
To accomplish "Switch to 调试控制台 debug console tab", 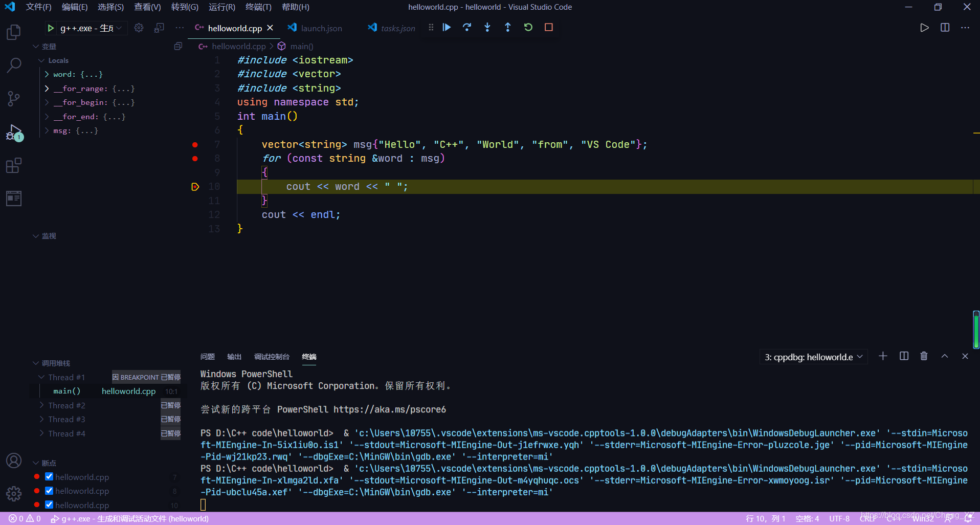I will (272, 357).
